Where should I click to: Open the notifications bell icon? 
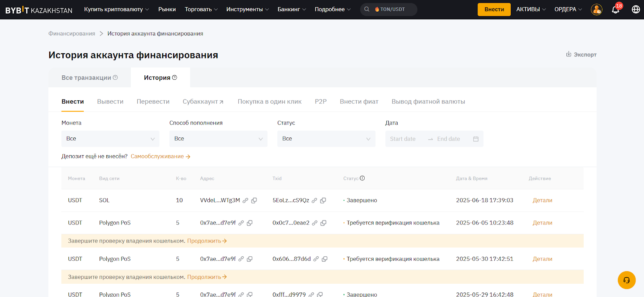point(615,10)
